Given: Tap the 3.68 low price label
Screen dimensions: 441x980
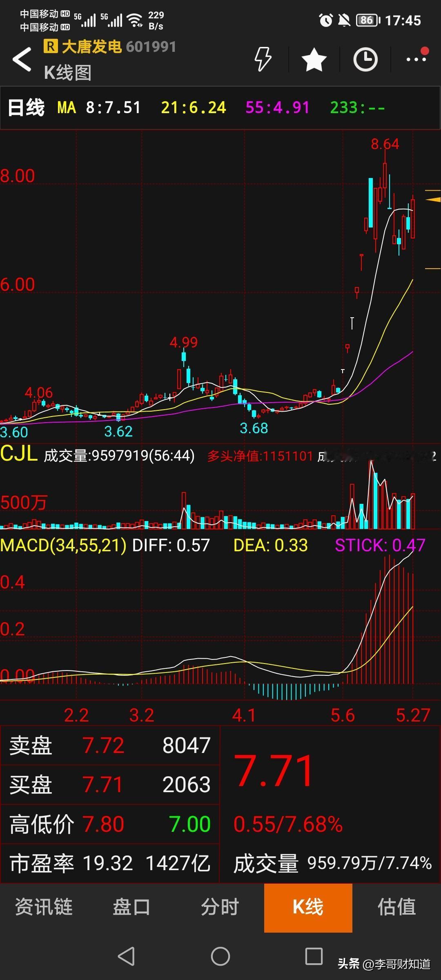Looking at the screenshot, I should pyautogui.click(x=254, y=428).
